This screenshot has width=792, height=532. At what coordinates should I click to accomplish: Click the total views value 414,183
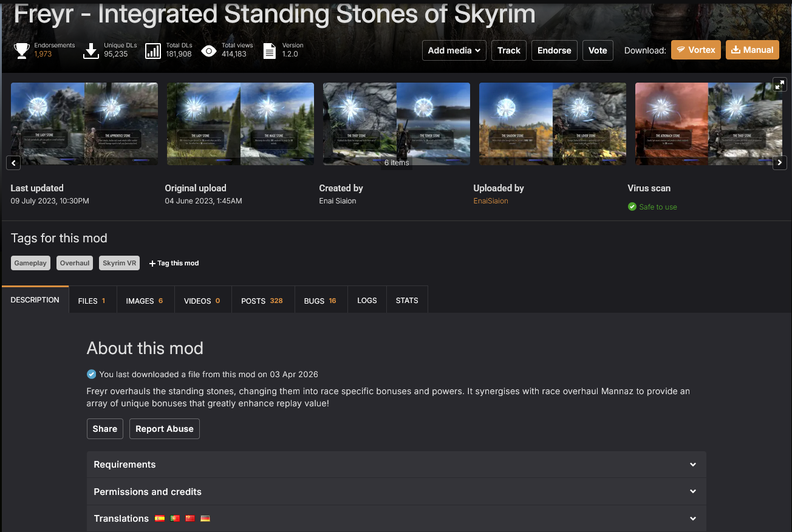(x=234, y=54)
